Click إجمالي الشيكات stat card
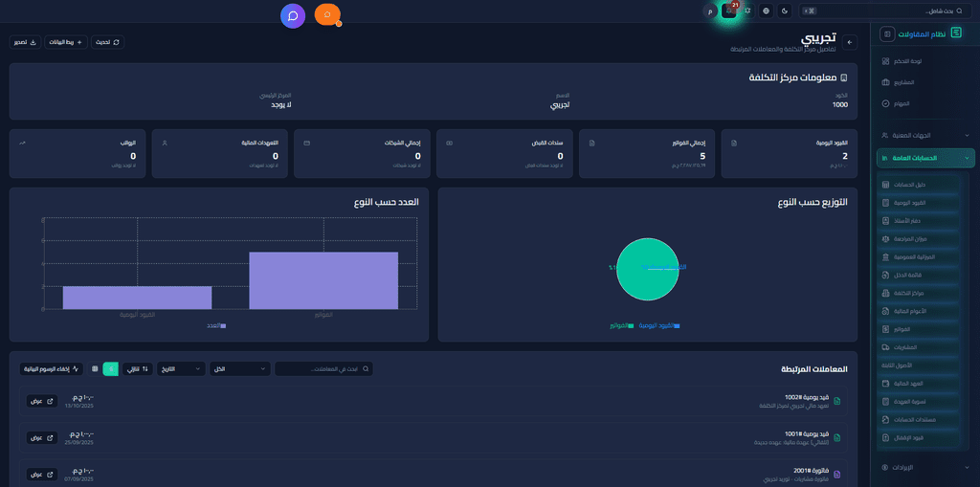This screenshot has height=487, width=980. tap(362, 154)
